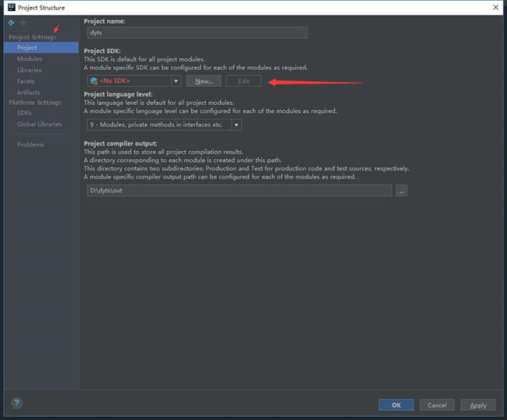Click the Platform Settings heading
The height and width of the screenshot is (420, 507).
pos(35,103)
